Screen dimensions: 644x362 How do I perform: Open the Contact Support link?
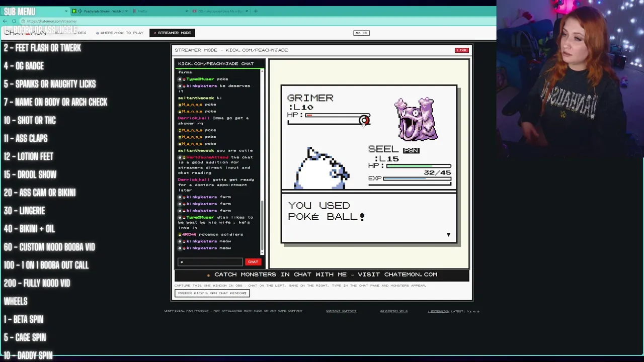[x=341, y=311]
